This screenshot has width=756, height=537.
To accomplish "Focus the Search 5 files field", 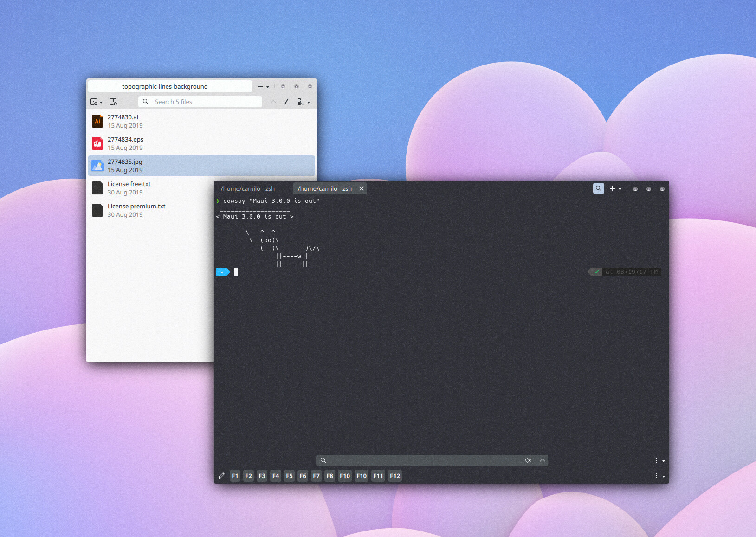I will click(200, 102).
